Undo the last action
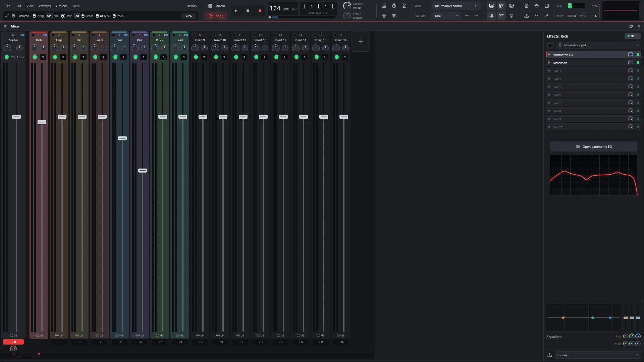Screen dimensions: 644x362 537,16
